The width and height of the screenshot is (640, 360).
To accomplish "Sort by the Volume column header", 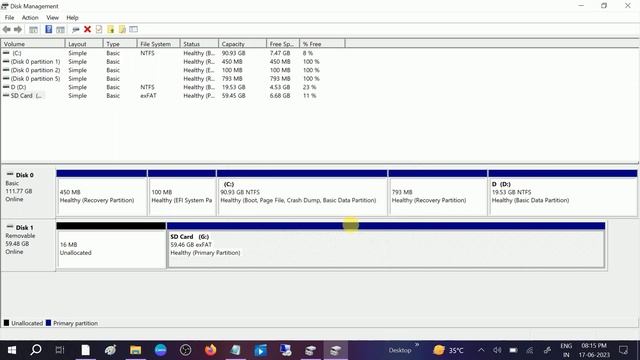I will (x=33, y=44).
